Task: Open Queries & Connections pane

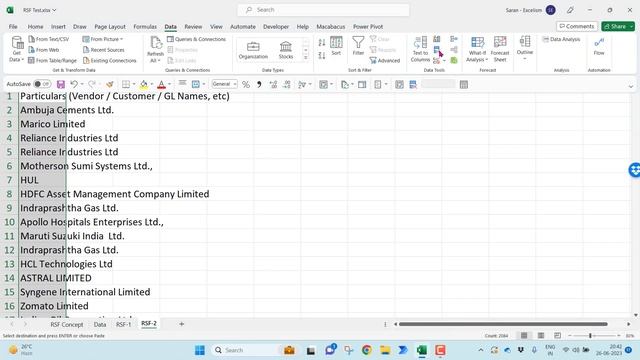Action: coord(196,39)
